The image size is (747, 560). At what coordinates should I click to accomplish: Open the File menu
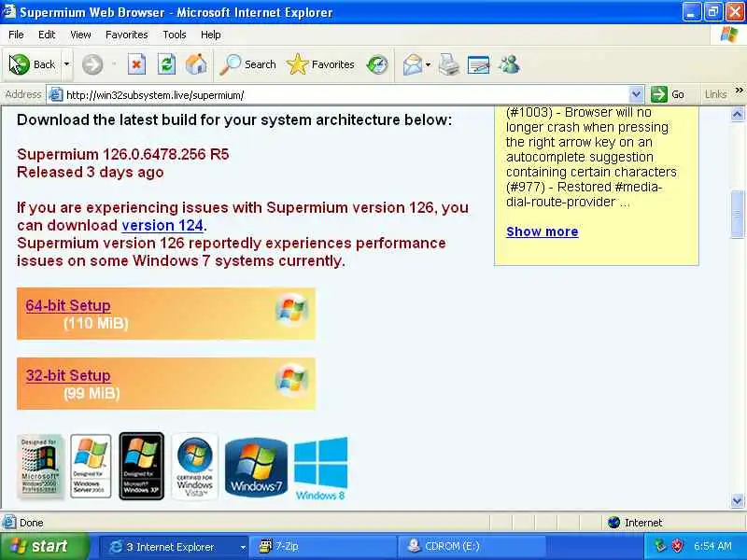tap(16, 35)
